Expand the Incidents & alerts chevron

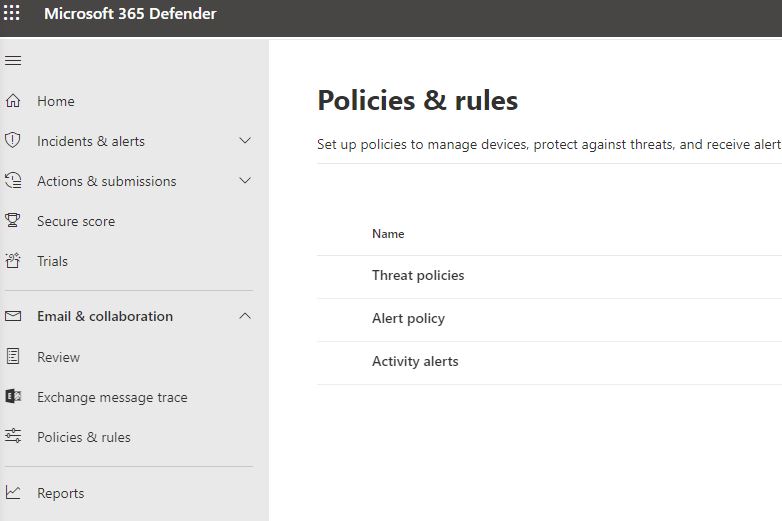(x=245, y=141)
